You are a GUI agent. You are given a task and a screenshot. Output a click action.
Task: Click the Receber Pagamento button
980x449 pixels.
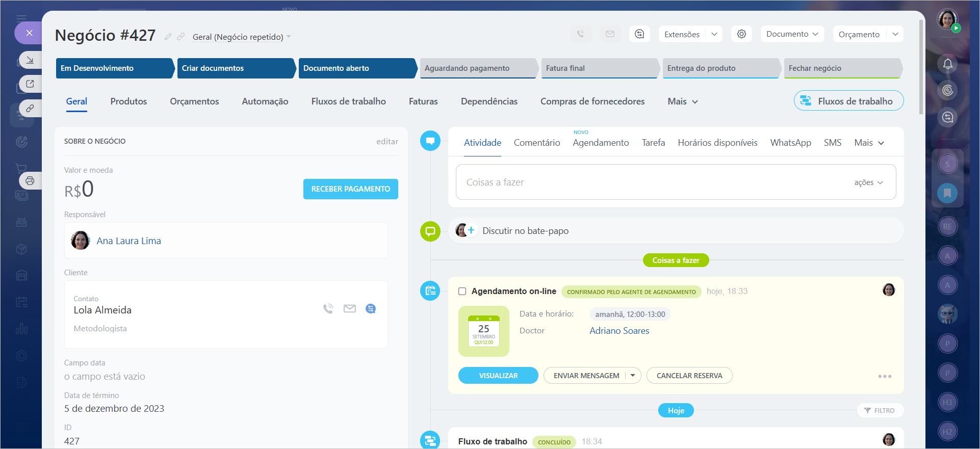point(350,189)
